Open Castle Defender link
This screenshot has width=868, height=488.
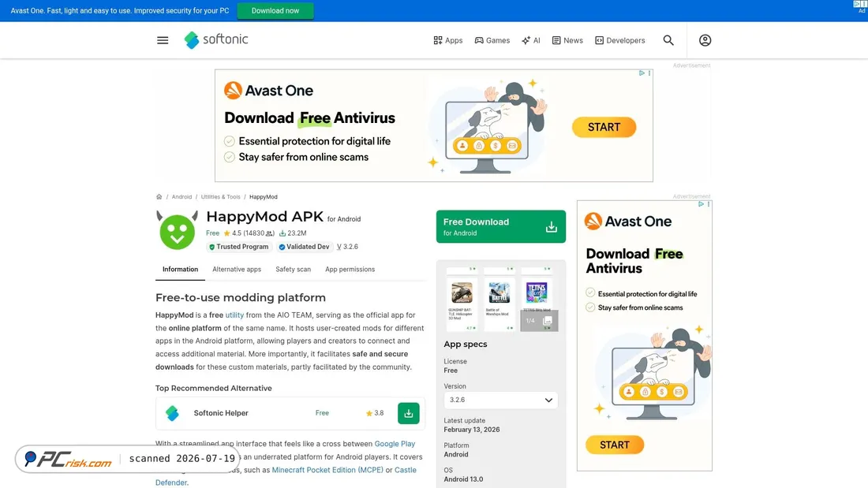(286, 476)
